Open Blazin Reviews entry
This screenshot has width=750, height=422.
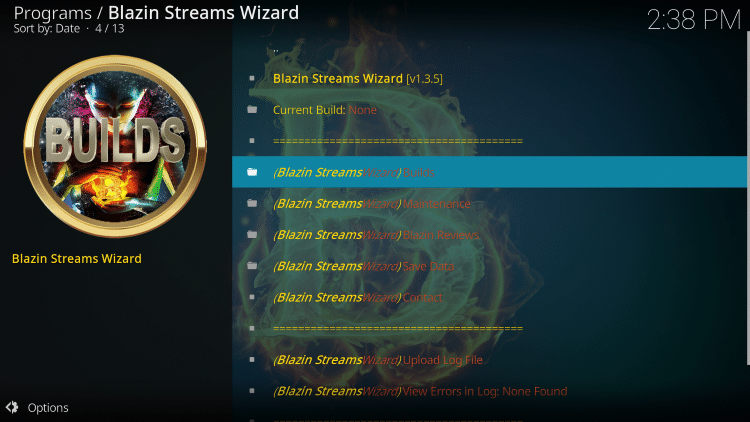(489, 234)
